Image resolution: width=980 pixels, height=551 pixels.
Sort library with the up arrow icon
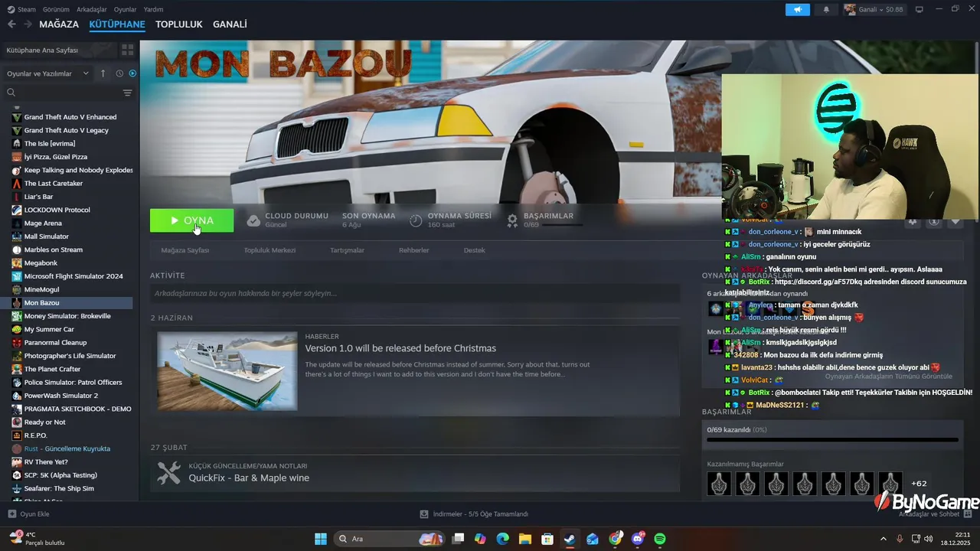point(103,73)
